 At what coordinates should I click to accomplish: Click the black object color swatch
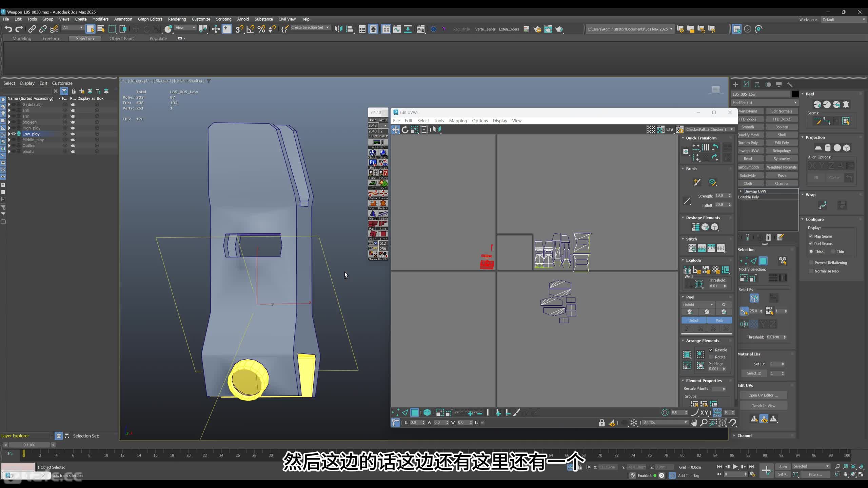(x=795, y=94)
